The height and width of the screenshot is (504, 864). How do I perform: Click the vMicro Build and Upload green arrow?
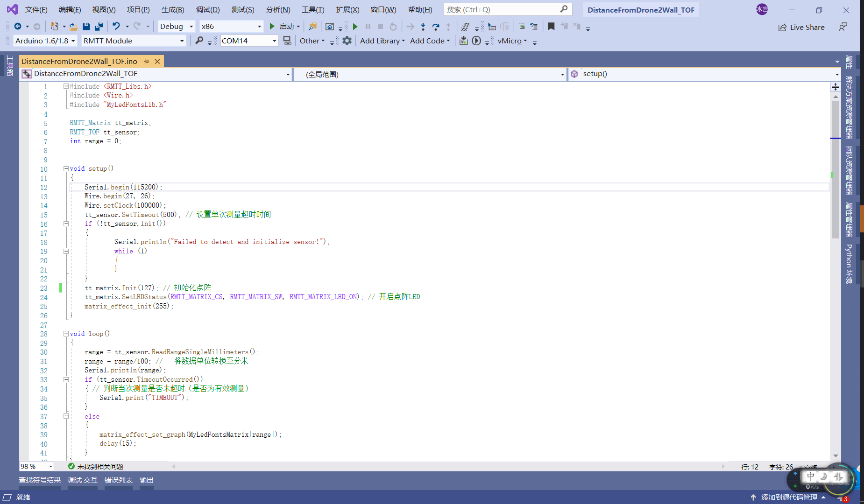pos(355,27)
